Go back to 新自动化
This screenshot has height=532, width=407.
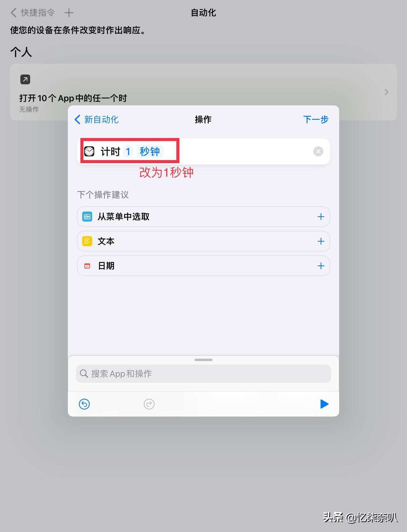click(x=97, y=119)
